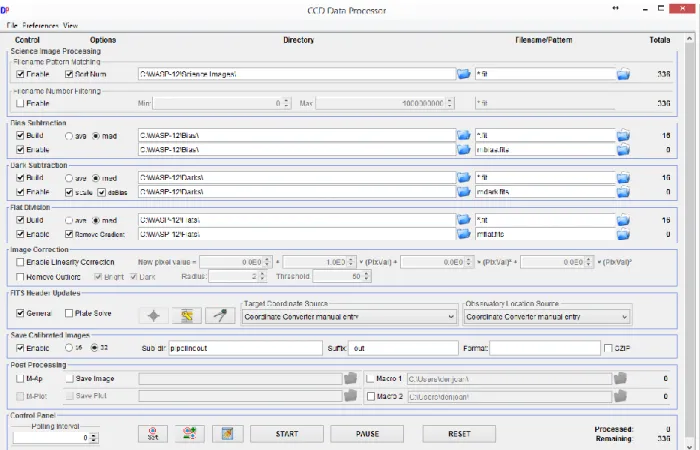Viewport: 700px width, 450px height.
Task: Click the multi-aperture icon in Control Panel
Action: click(x=190, y=433)
